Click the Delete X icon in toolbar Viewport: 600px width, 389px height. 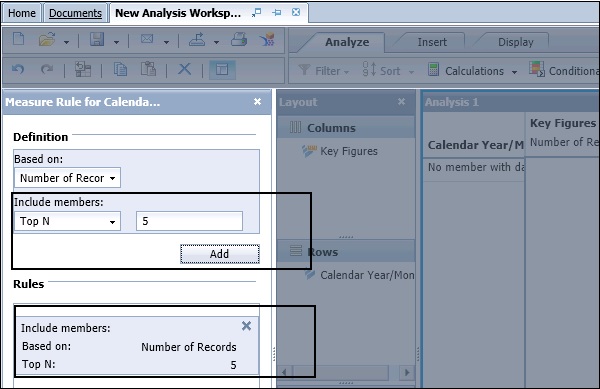pyautogui.click(x=184, y=69)
